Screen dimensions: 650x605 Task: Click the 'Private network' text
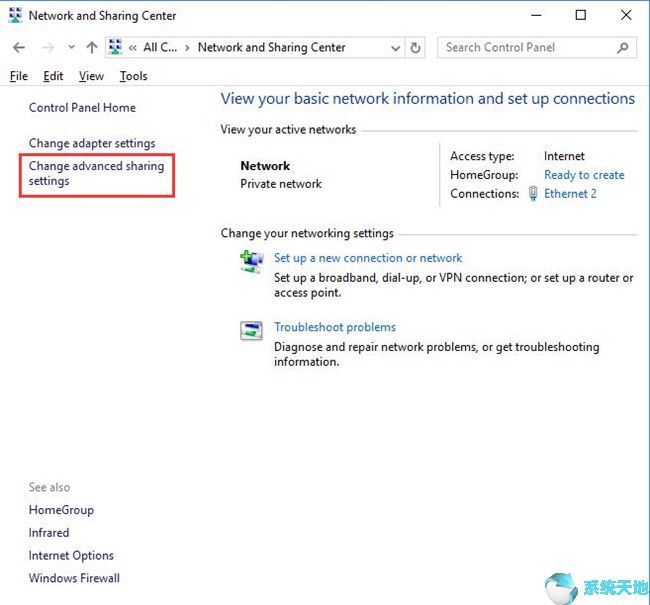pyautogui.click(x=281, y=184)
